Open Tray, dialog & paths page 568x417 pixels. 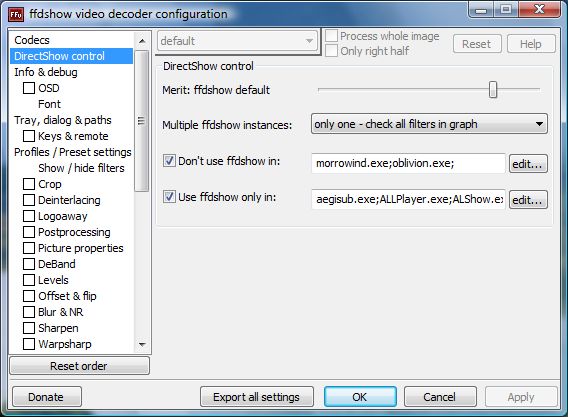[63, 120]
